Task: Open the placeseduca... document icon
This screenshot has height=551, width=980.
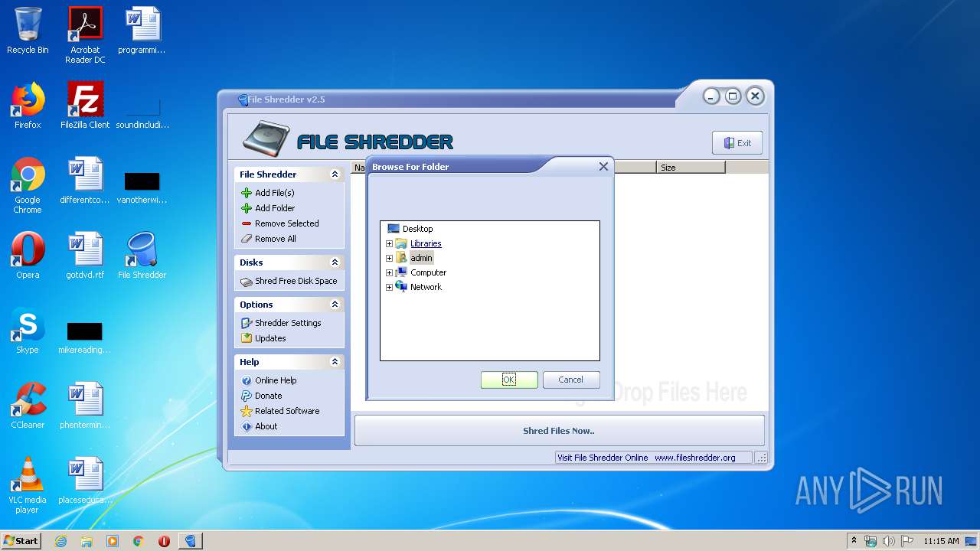Action: 85,481
